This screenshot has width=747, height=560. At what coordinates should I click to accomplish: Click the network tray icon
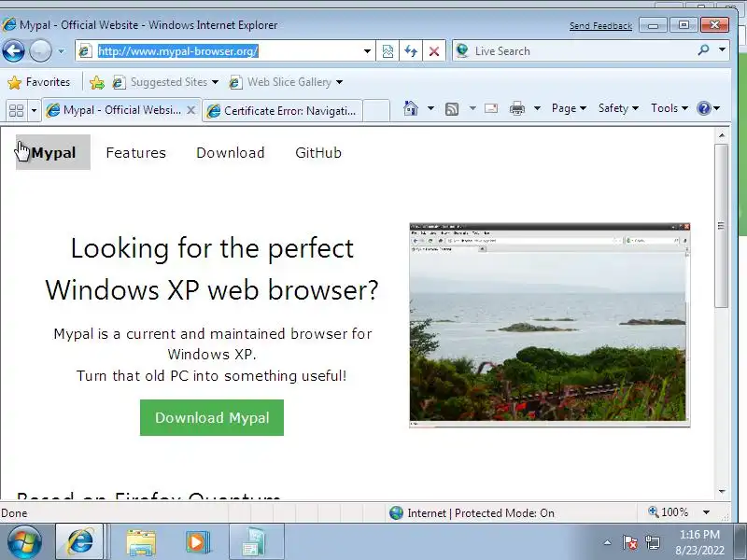coord(653,542)
